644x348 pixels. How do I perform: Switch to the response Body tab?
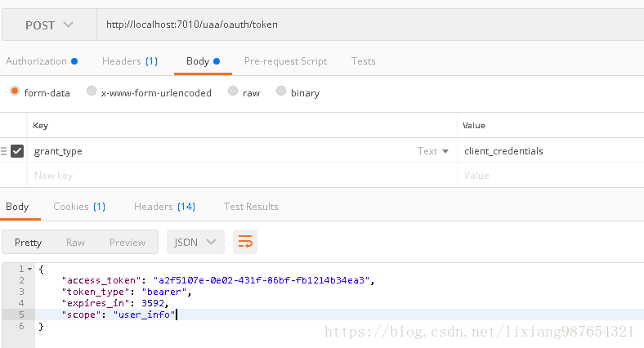click(x=17, y=207)
